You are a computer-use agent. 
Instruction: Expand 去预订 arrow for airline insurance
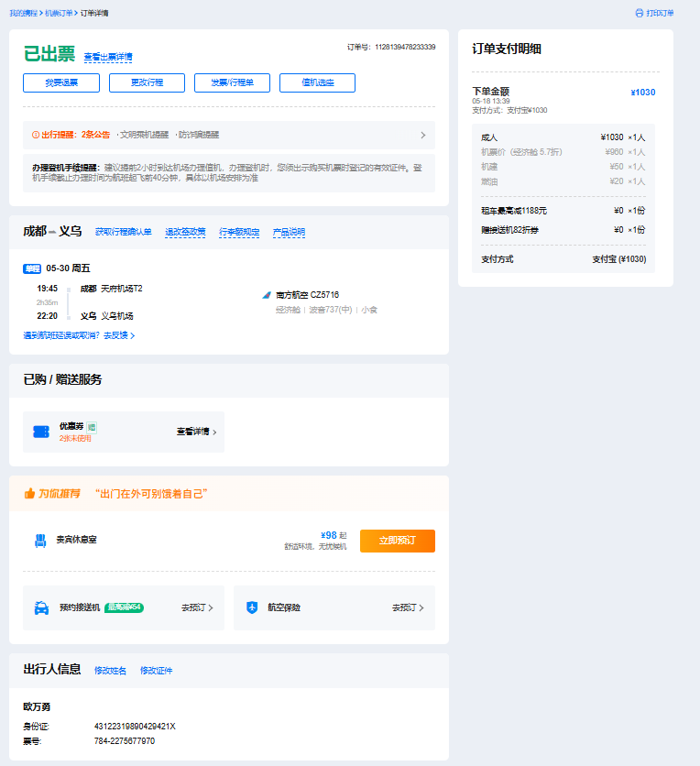point(421,607)
